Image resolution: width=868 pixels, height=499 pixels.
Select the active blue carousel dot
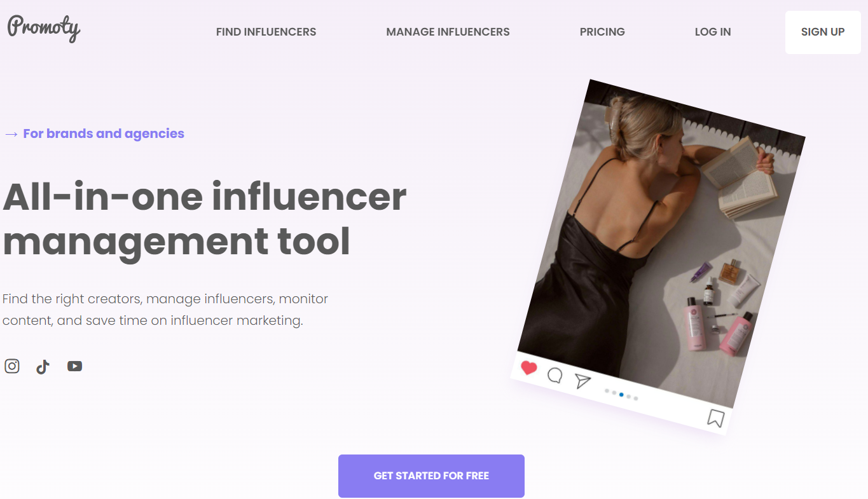[621, 395]
